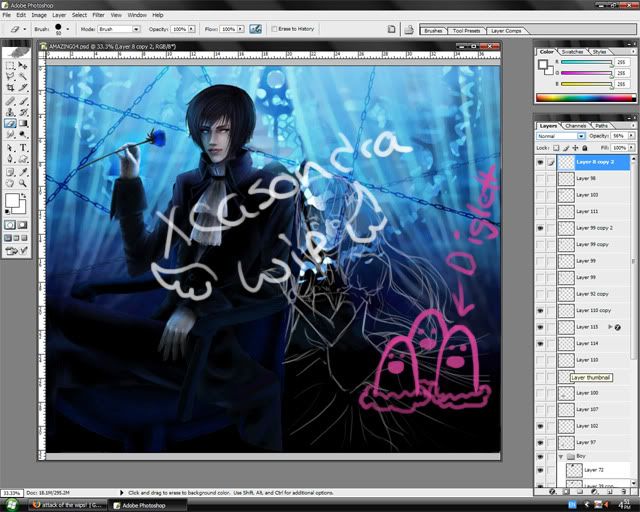The height and width of the screenshot is (512, 640).
Task: Click the R channel slider
Action: (x=587, y=62)
